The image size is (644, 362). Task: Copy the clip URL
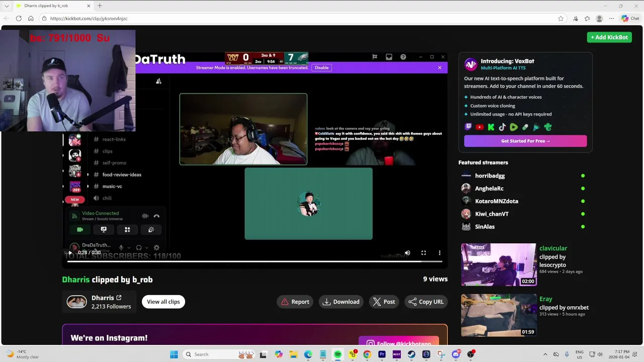point(426,302)
